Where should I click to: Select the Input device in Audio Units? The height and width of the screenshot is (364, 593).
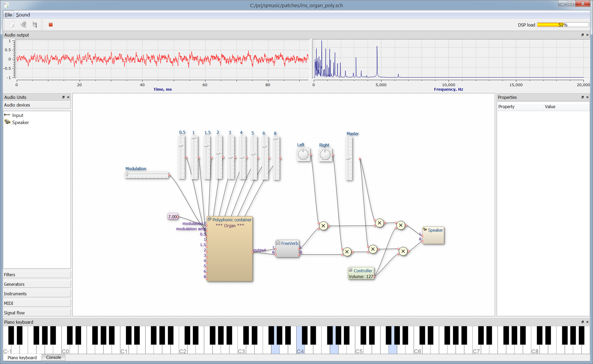[18, 115]
